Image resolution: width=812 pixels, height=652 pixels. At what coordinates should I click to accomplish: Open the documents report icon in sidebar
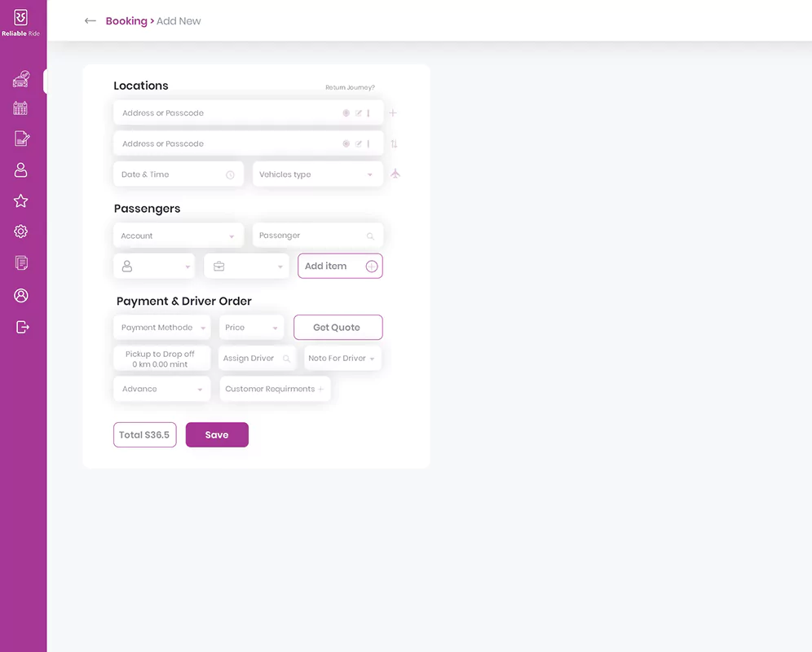pos(21,262)
